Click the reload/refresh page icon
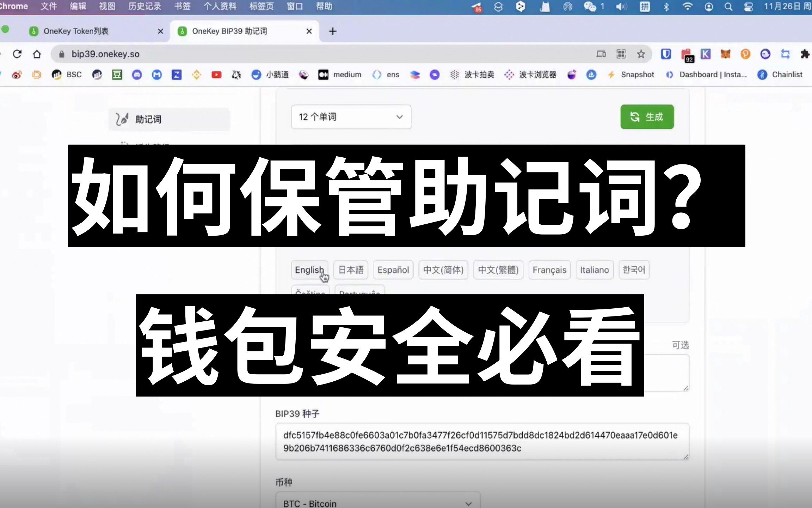 17,54
